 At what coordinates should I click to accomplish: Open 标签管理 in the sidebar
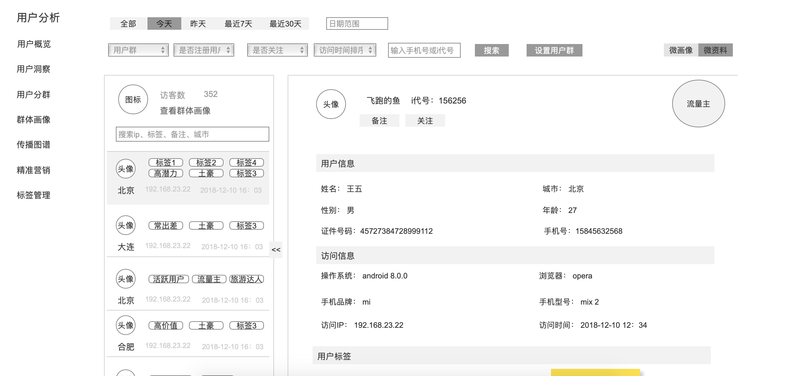pos(34,195)
